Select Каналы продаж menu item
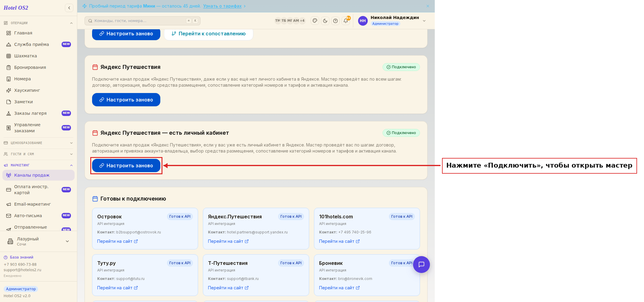Viewport: 644px width, 302px height. [x=38, y=175]
